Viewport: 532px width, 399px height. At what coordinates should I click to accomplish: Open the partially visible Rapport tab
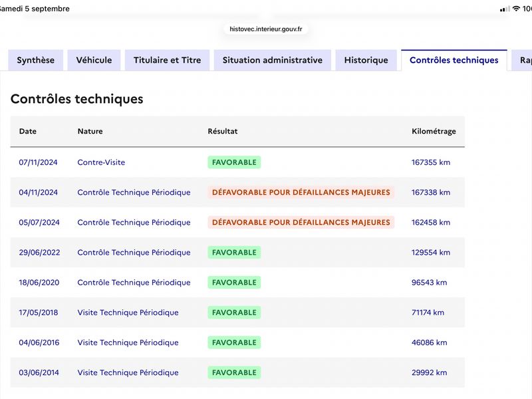(523, 60)
